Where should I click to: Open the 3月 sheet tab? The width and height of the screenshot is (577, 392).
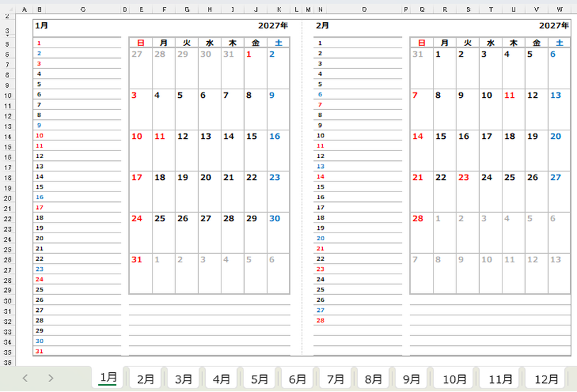click(x=183, y=379)
